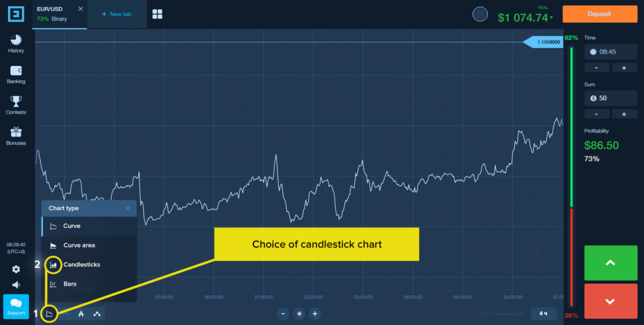644x325 pixels.
Task: Open the timeframe selector button
Action: tap(544, 314)
